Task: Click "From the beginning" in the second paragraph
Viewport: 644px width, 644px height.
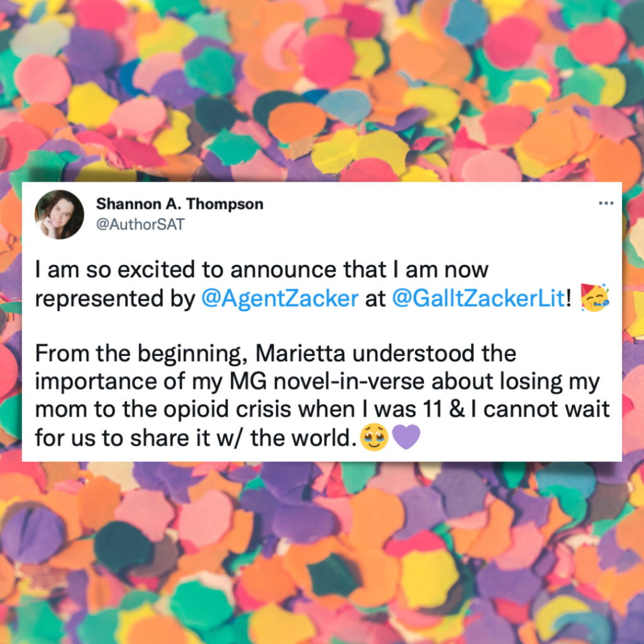Action: coord(133,354)
